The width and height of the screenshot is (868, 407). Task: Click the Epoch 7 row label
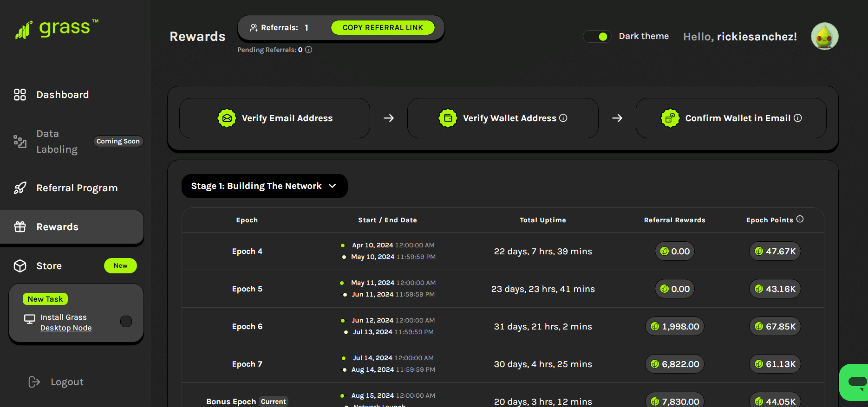tap(247, 364)
